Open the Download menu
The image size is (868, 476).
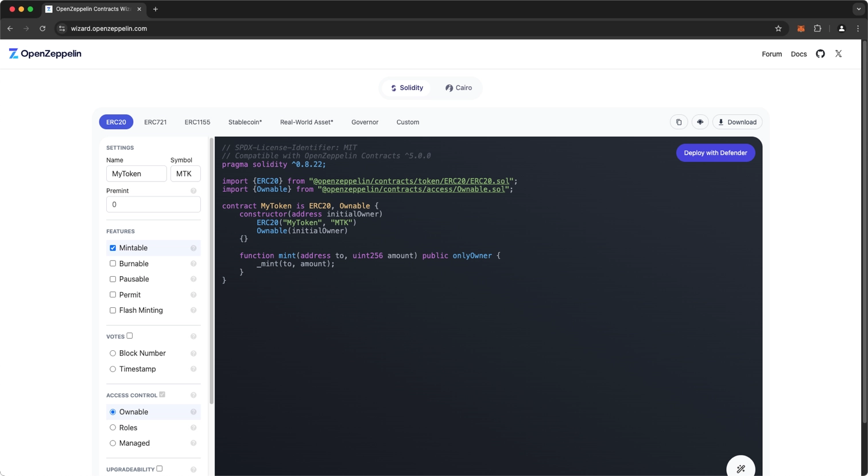(x=738, y=122)
